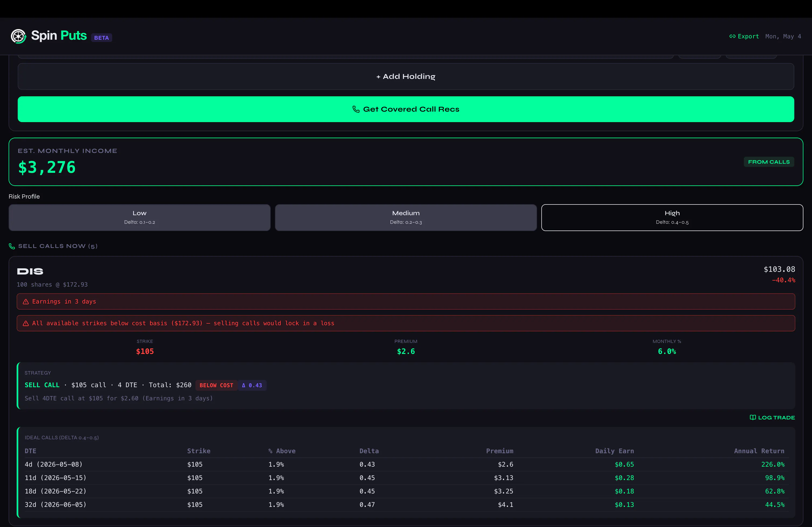Screen dimensions: 812x527
Task: Click the Export link icon
Action: tap(732, 36)
